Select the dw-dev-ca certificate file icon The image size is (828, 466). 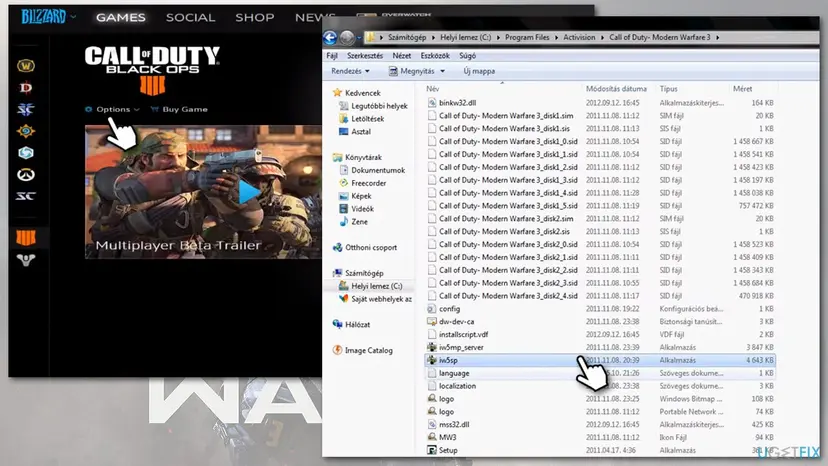[x=432, y=322]
